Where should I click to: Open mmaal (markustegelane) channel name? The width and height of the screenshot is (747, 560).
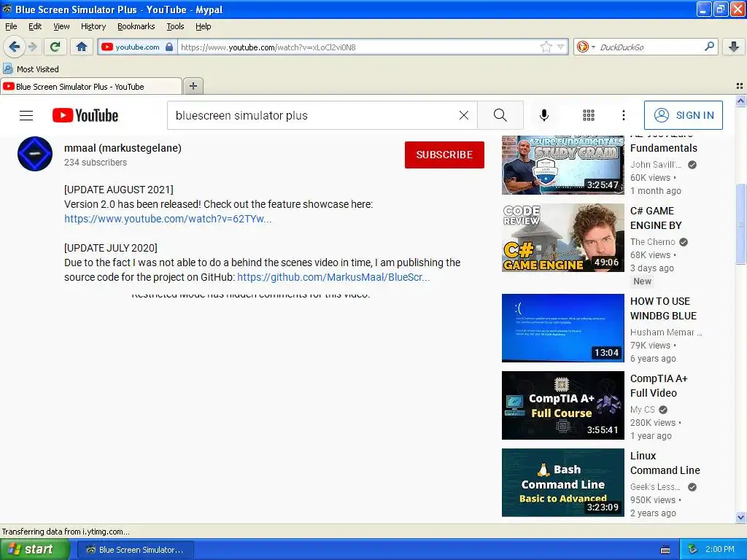pos(123,148)
